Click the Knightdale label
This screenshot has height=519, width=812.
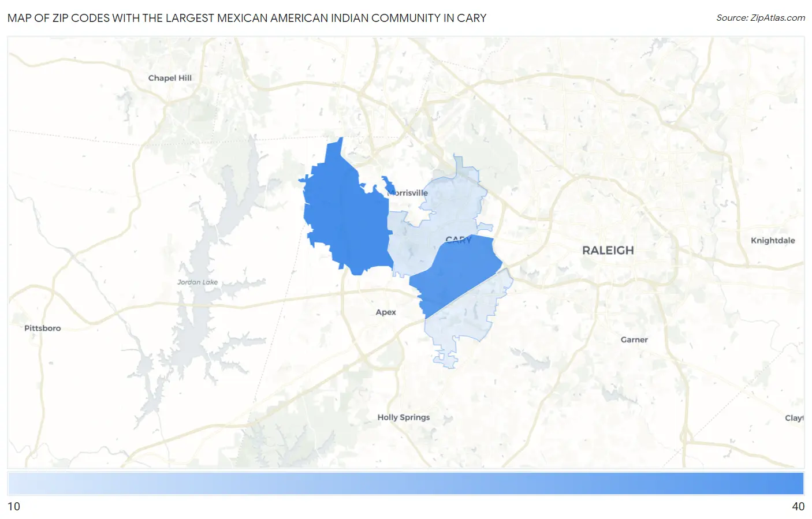coord(773,240)
